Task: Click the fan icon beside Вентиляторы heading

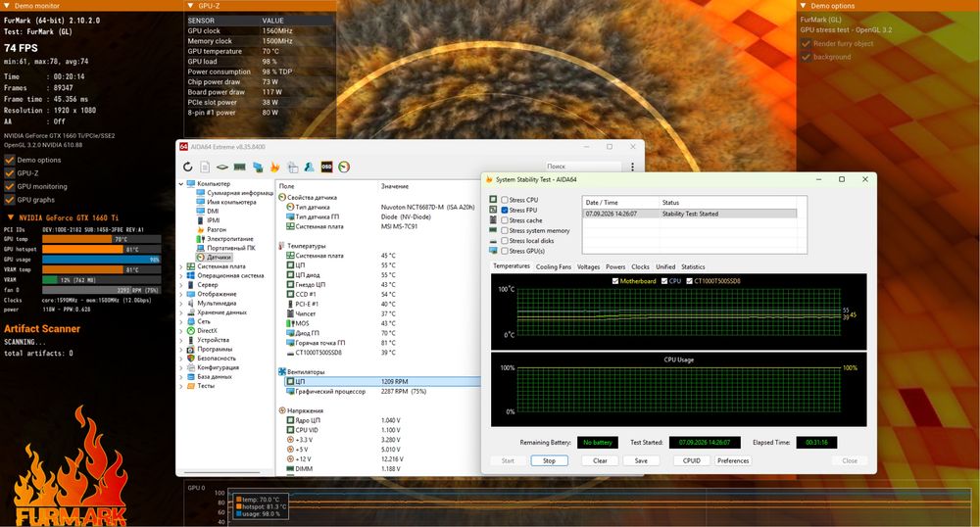Action: (282, 371)
